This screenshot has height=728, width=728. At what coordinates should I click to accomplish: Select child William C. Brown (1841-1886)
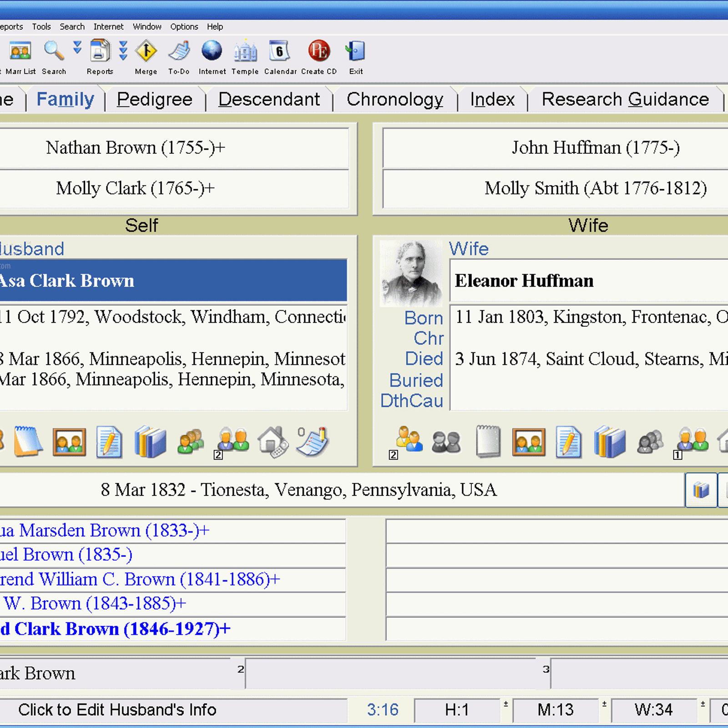point(172,579)
